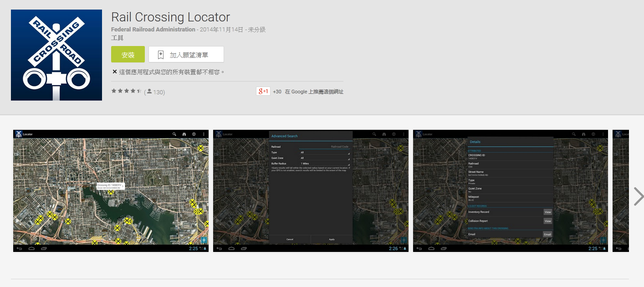644x287 pixels.
Task: Open the 工具 category link
Action: 117,38
